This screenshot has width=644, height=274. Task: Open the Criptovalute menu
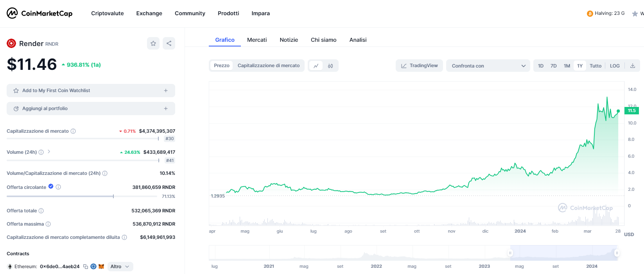point(108,13)
